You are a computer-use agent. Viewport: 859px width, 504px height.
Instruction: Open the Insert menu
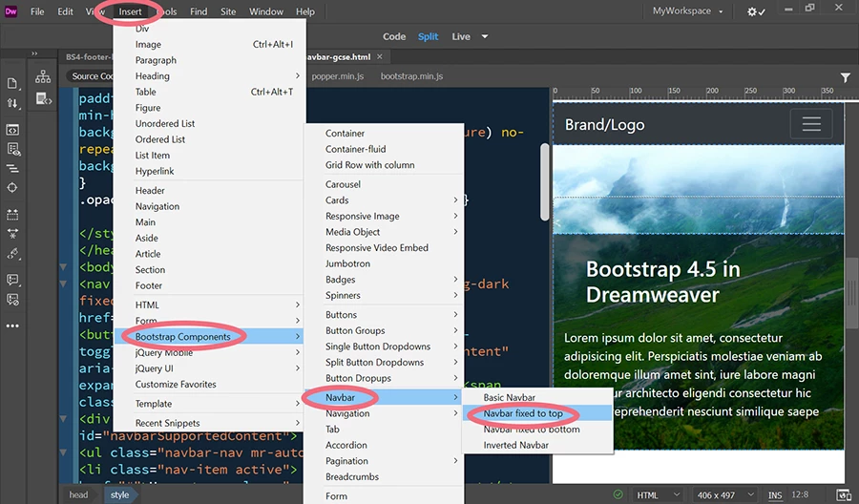click(x=131, y=11)
